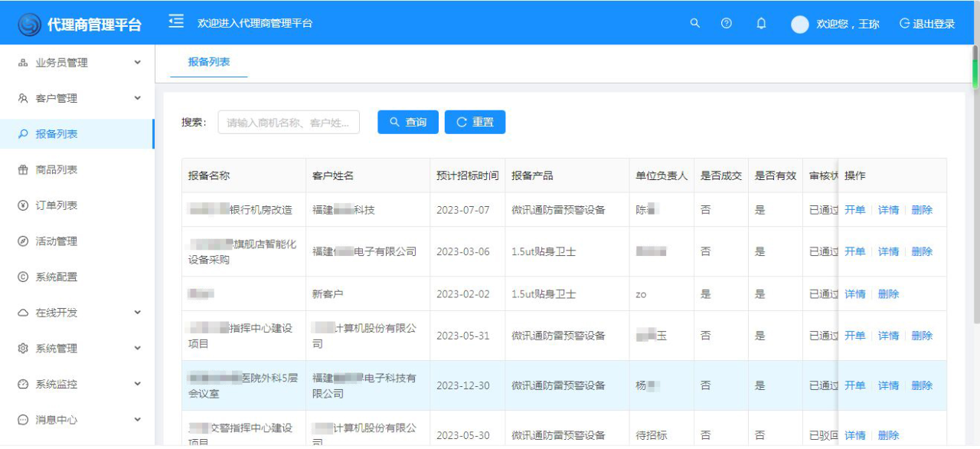Select the 报备列表 tab
The width and height of the screenshot is (980, 449).
point(209,62)
